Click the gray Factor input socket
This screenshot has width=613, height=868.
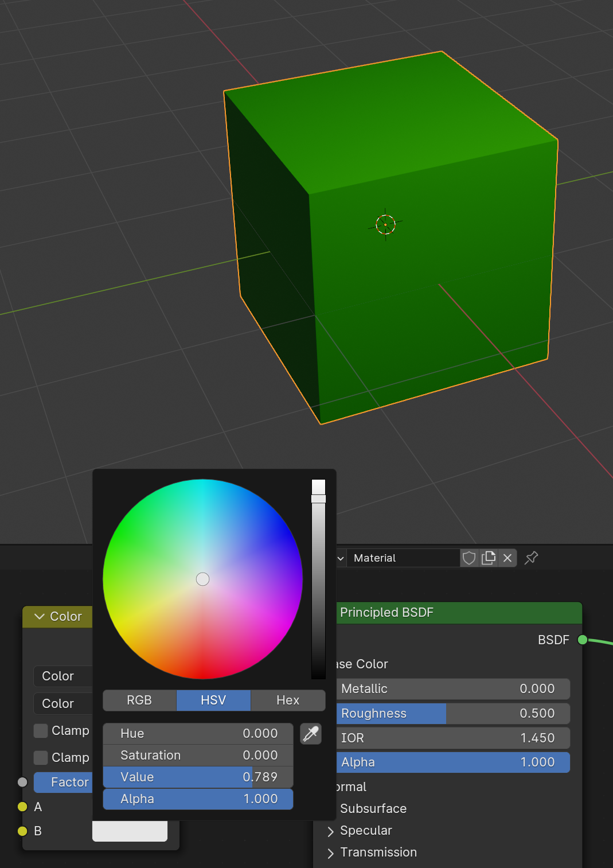pyautogui.click(x=22, y=782)
